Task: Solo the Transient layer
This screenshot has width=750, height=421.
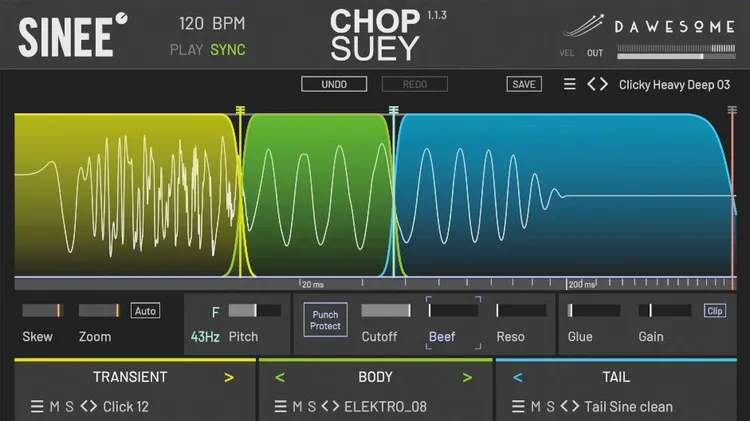Action: (69, 407)
